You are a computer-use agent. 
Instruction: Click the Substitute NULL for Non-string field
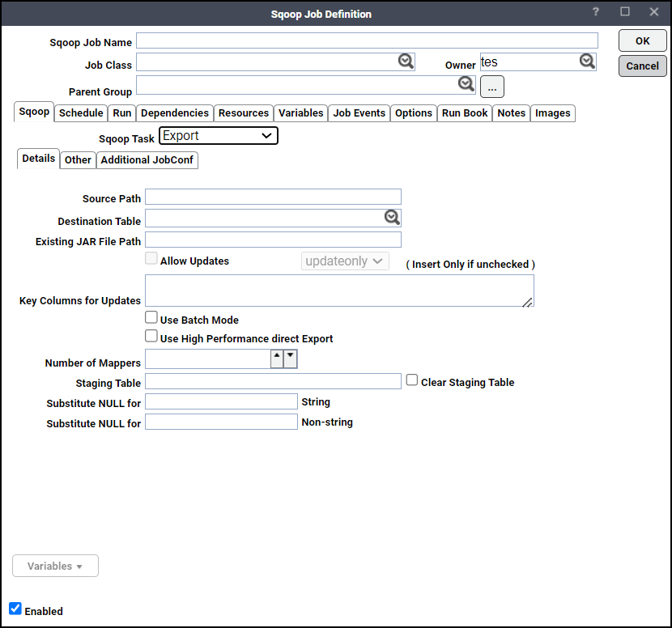coord(221,422)
